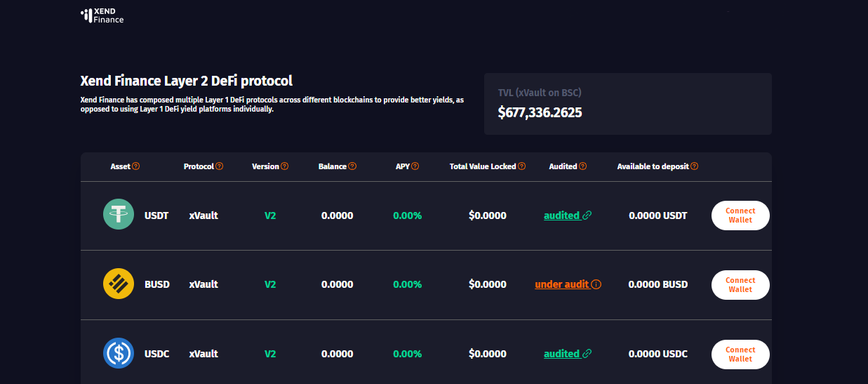Click xVault in the BUSD row
Screen dimensions: 868x384
[203, 284]
